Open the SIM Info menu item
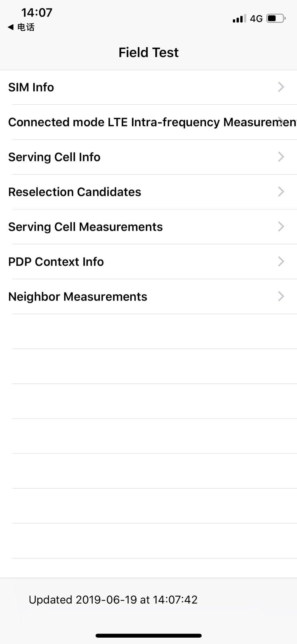 [31, 87]
